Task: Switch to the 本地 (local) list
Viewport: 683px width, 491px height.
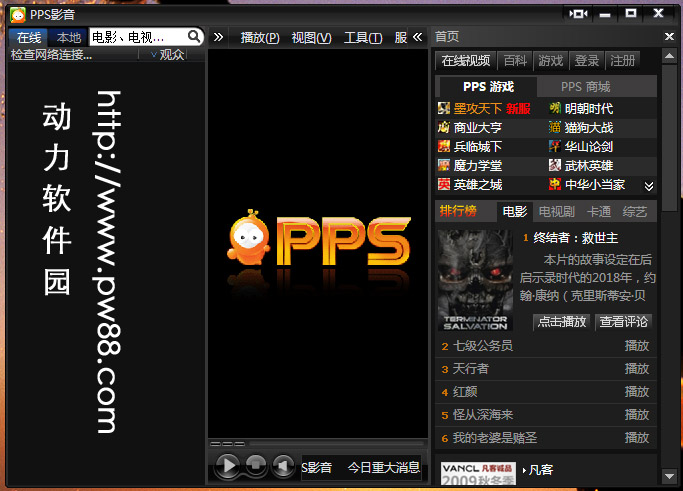Action: (x=68, y=37)
